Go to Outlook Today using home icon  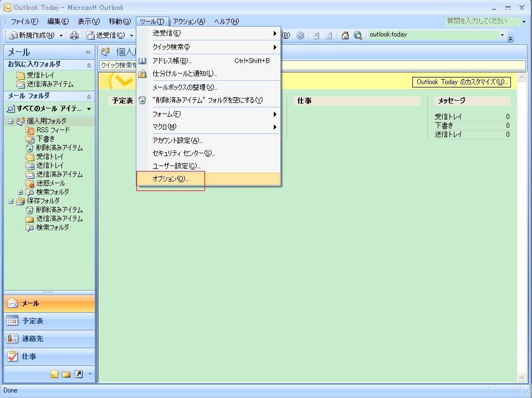pyautogui.click(x=345, y=35)
